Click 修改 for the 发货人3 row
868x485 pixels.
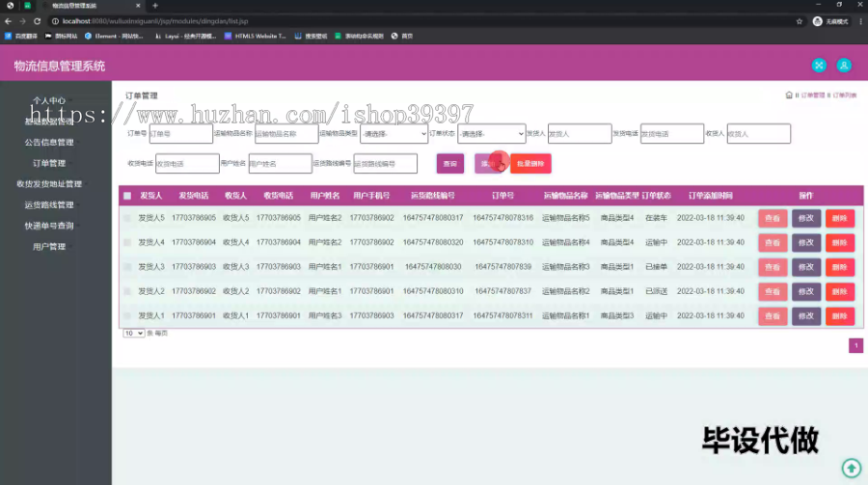806,267
